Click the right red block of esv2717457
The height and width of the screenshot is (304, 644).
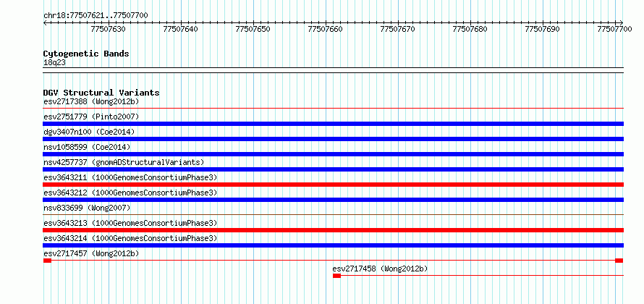click(619, 261)
